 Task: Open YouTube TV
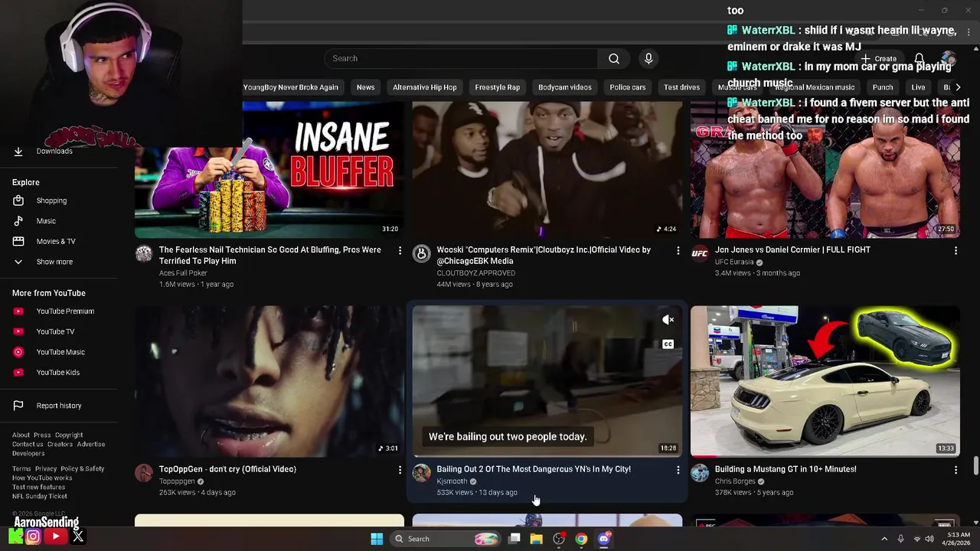[55, 332]
